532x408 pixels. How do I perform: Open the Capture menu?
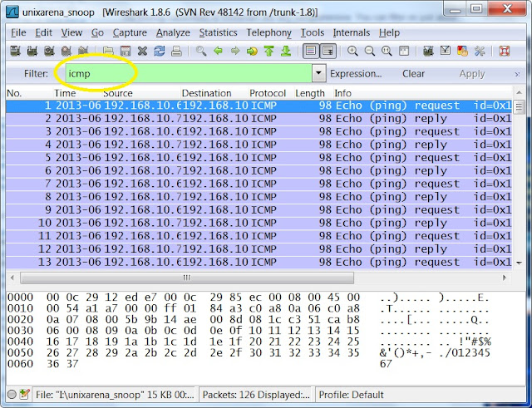130,32
